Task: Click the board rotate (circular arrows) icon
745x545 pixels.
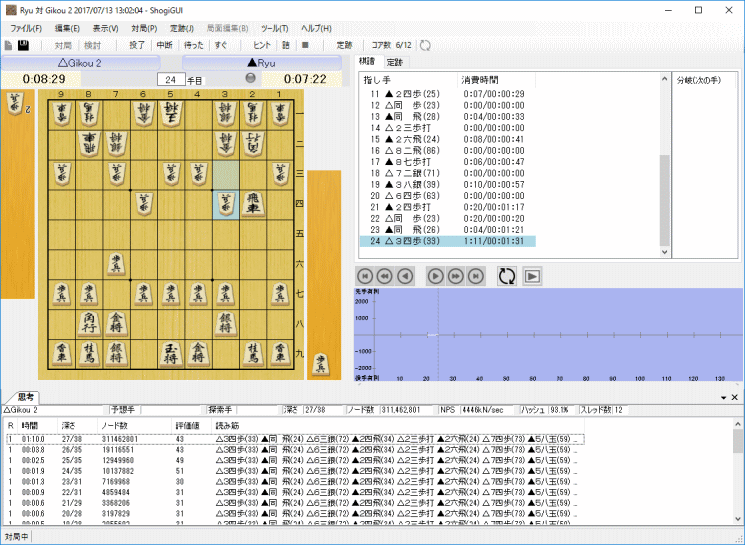Action: pyautogui.click(x=506, y=276)
